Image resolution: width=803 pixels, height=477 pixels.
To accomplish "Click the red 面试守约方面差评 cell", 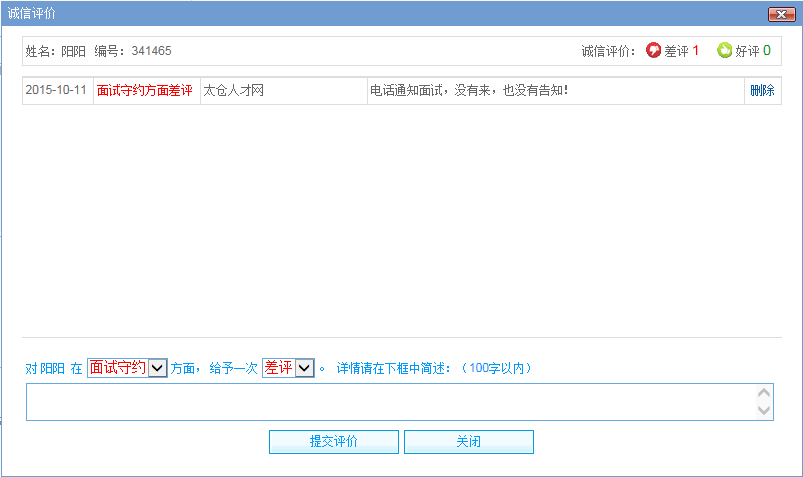I will [x=145, y=90].
